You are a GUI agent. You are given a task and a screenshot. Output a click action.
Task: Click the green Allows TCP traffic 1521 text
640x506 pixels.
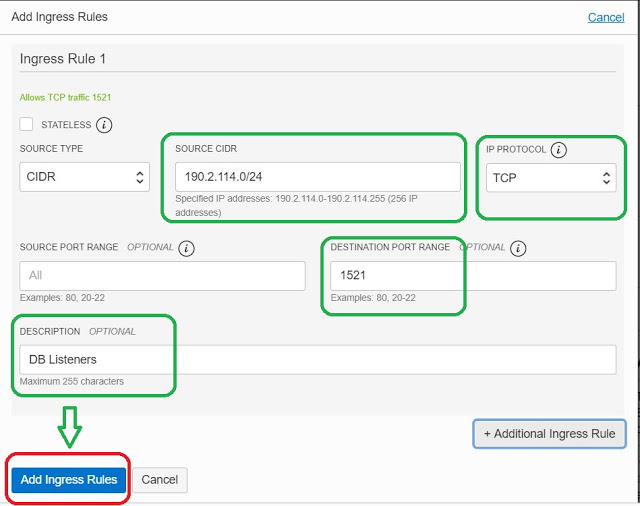(65, 97)
